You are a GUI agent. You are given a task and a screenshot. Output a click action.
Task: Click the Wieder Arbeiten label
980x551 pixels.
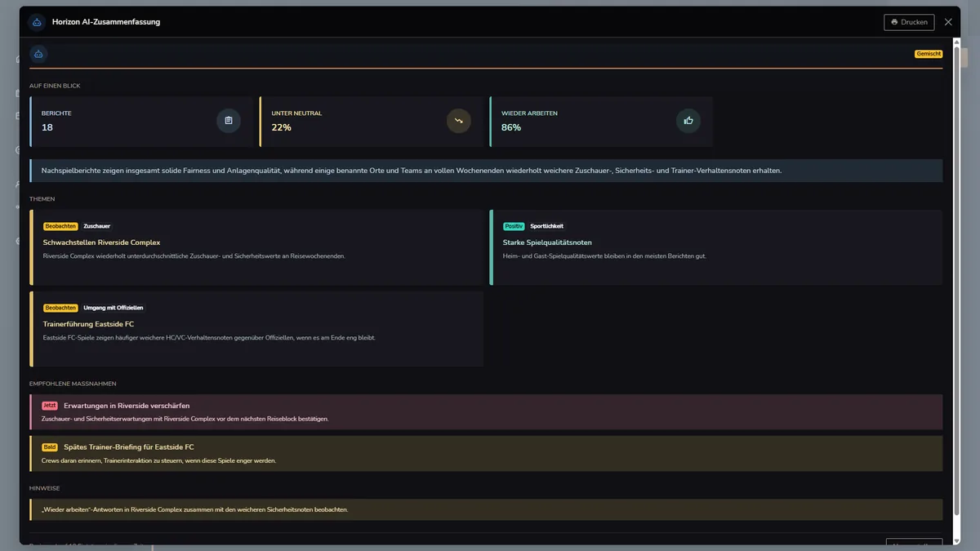pos(529,113)
